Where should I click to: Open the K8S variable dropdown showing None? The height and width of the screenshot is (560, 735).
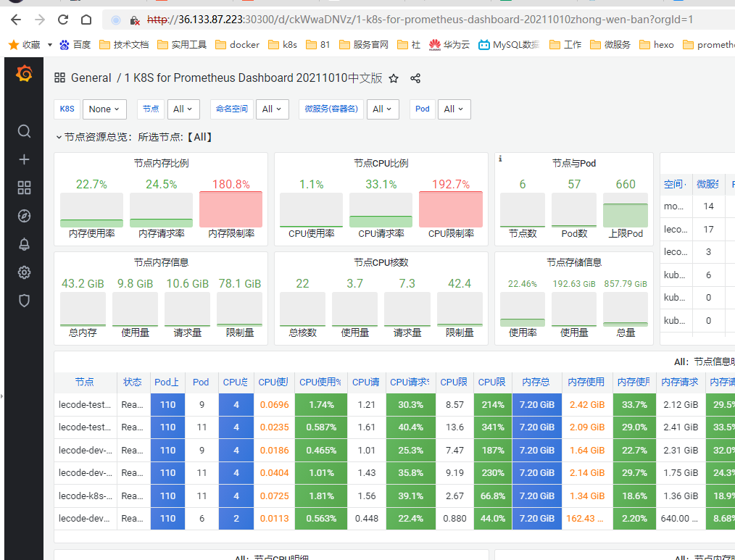104,109
